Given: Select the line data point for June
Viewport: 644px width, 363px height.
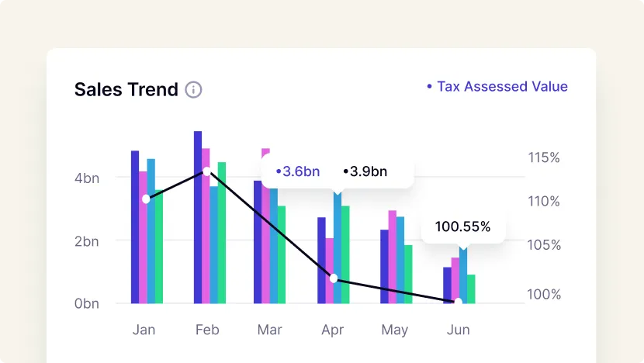Looking at the screenshot, I should 459,302.
